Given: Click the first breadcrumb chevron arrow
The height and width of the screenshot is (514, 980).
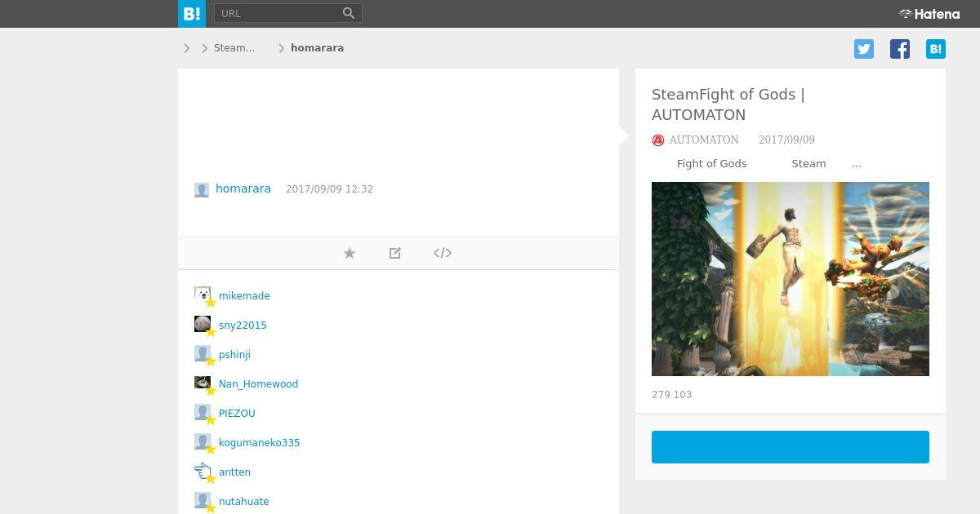Looking at the screenshot, I should tap(187, 48).
